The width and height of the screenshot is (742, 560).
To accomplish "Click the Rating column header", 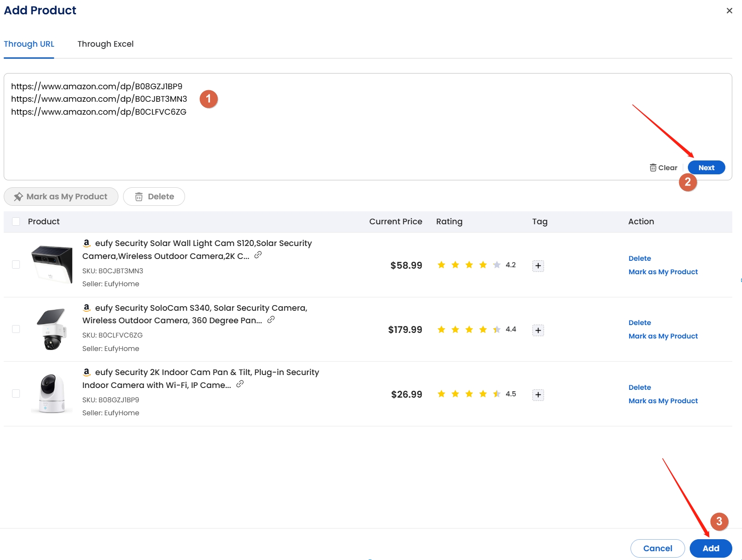I will click(x=449, y=222).
